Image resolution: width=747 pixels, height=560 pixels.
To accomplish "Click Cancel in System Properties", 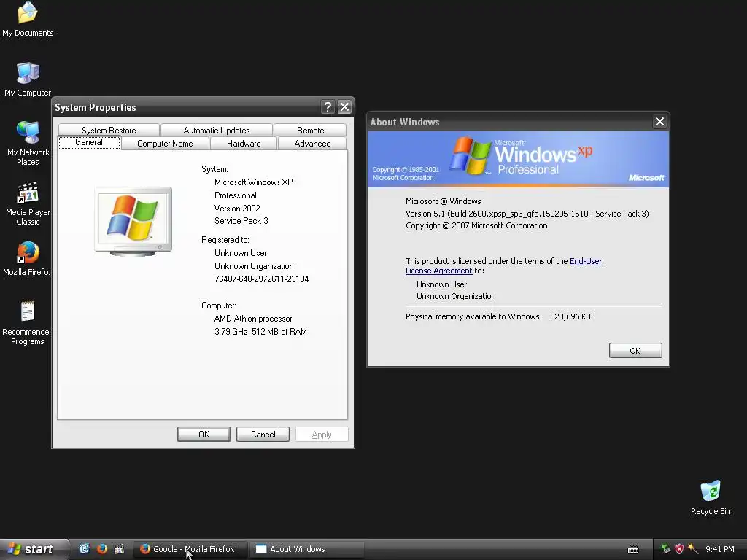I will [x=263, y=435].
